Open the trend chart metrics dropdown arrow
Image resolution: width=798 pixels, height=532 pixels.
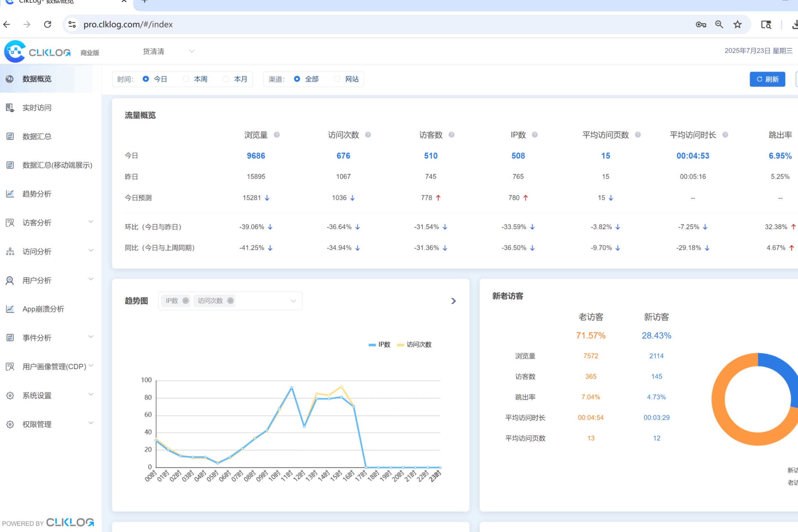click(x=293, y=301)
